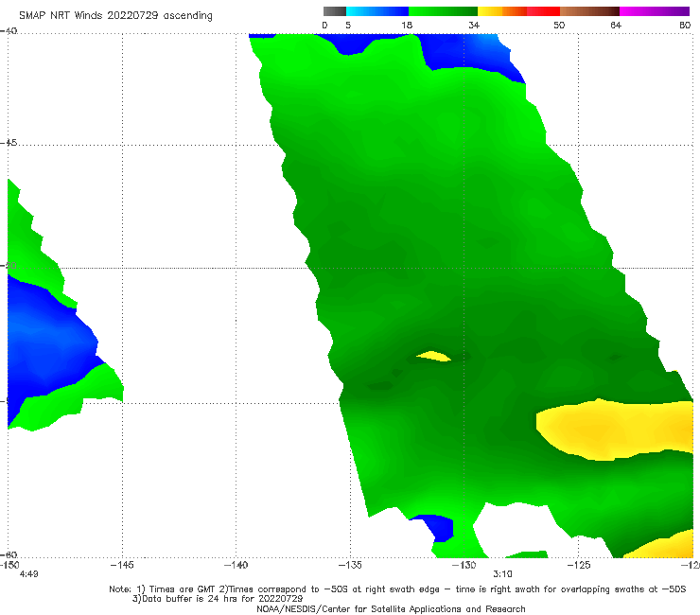Click the latitude label '-60'

9,555
